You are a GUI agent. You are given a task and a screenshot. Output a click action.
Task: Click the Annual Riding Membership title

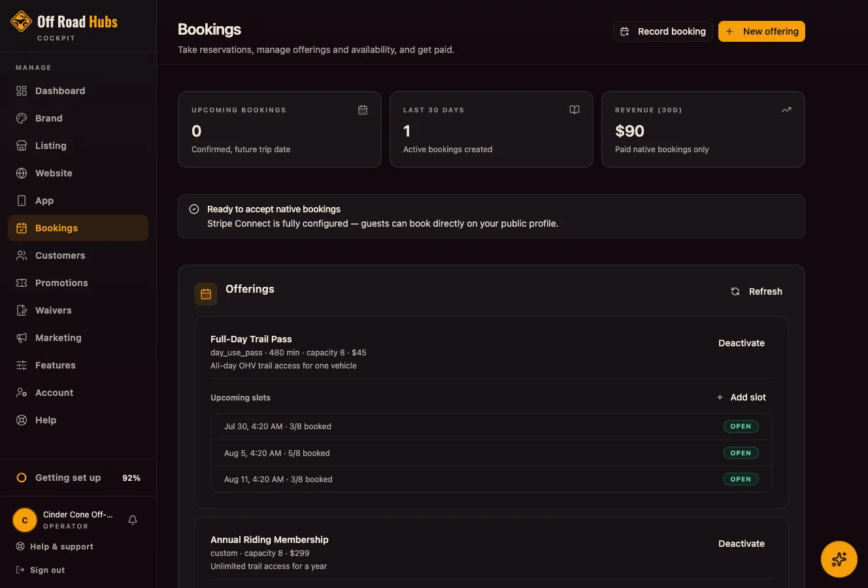(x=269, y=540)
